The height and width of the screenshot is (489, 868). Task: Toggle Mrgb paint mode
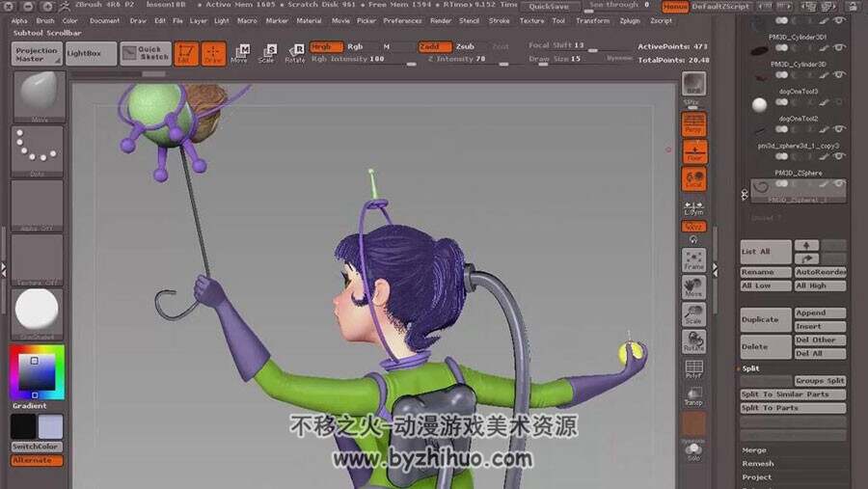326,47
